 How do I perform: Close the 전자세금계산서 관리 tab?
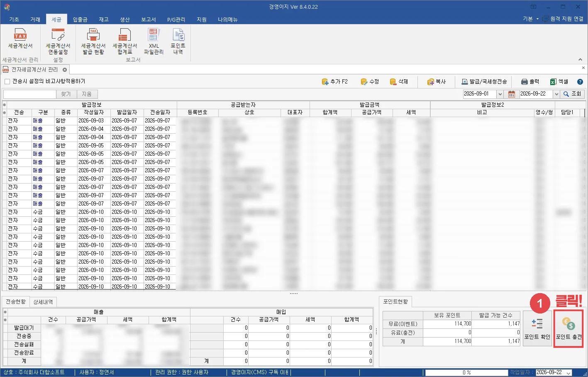tap(65, 69)
